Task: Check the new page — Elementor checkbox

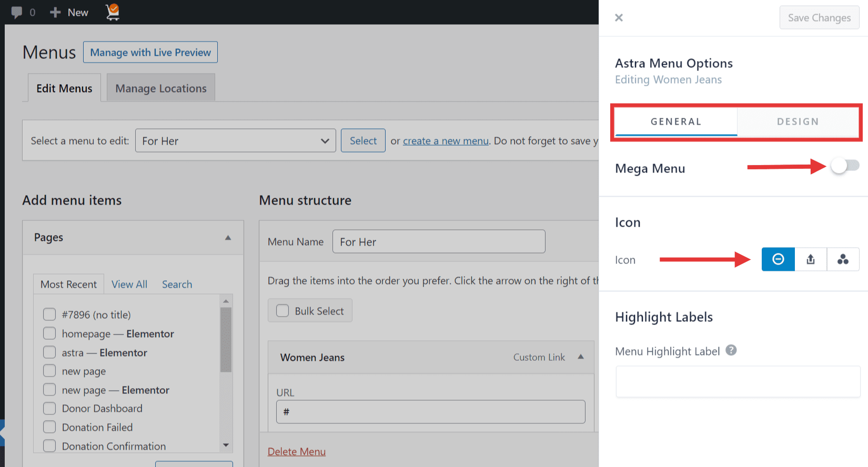Action: 49,390
